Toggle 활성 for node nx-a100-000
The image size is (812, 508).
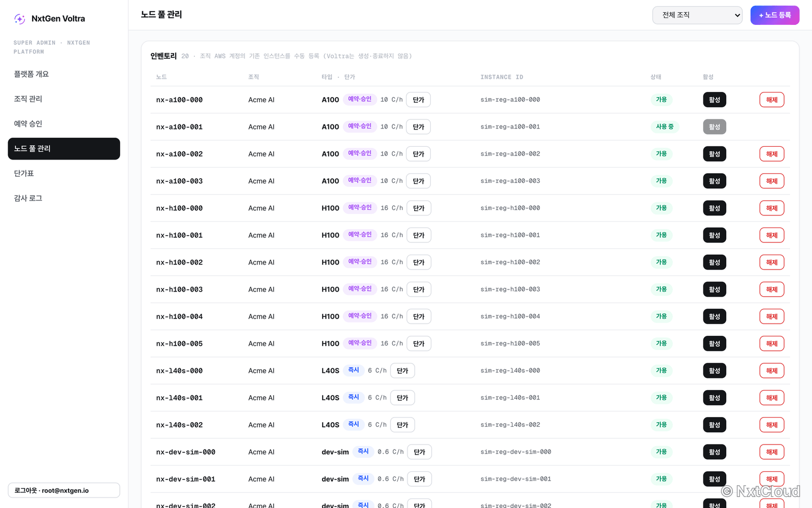click(714, 100)
